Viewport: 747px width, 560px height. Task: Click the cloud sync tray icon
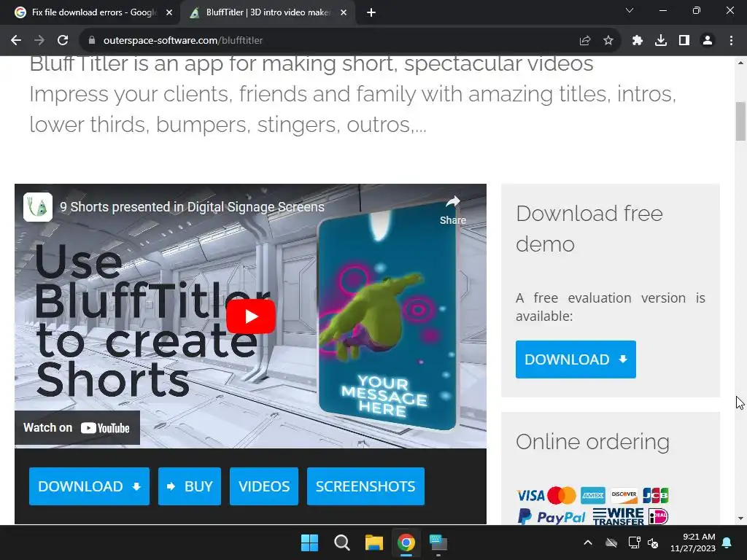[x=611, y=542]
